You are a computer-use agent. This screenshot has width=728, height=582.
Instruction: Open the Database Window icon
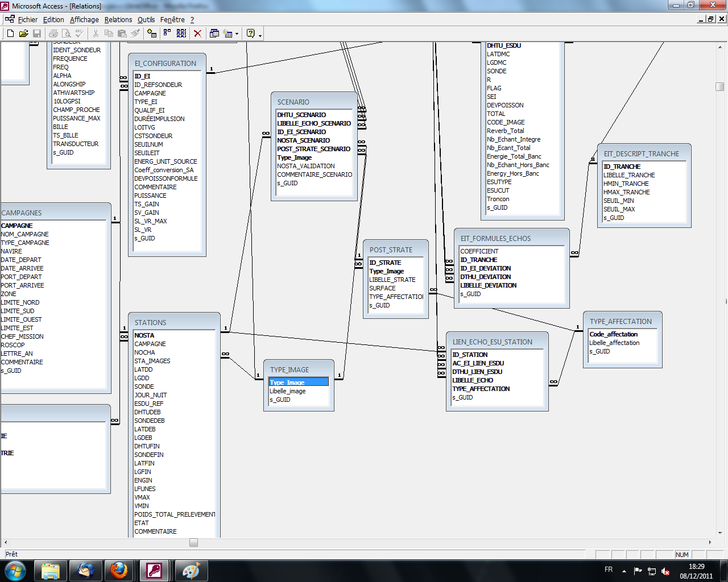pos(214,34)
